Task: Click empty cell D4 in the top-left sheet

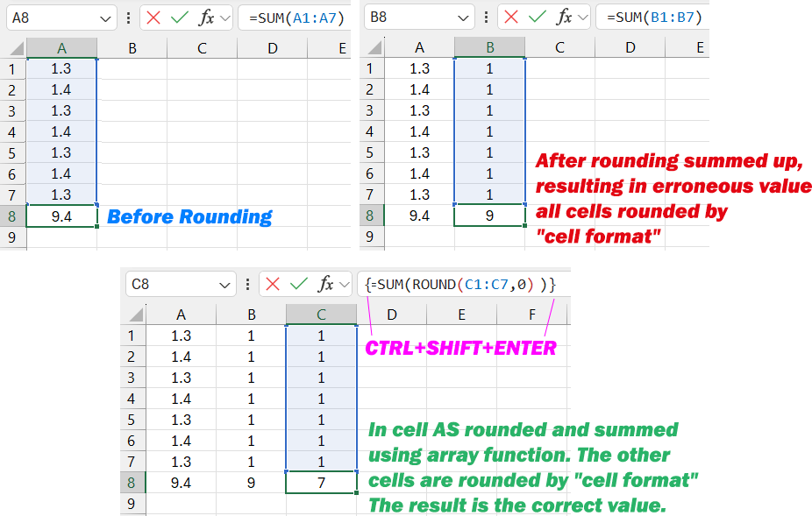Action: click(273, 131)
